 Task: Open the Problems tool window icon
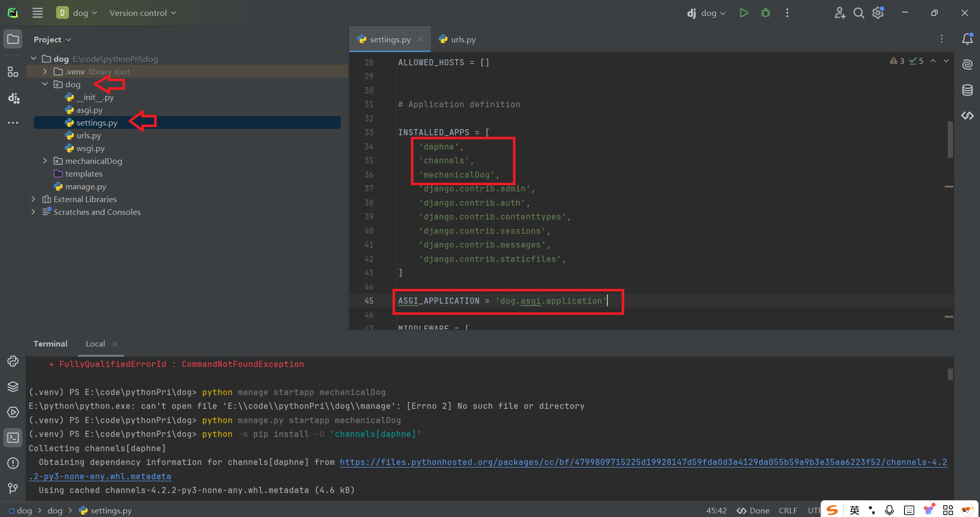pos(13,463)
